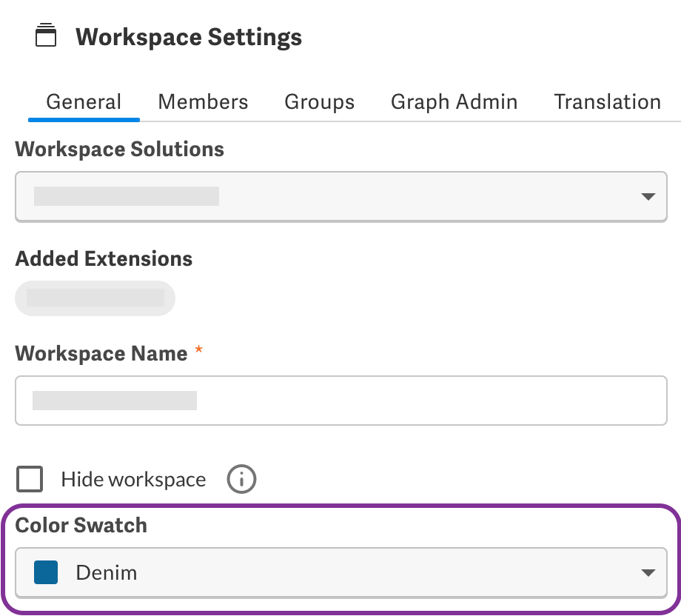Open the Workspace Solutions combo box
This screenshot has height=616, width=681.
(x=340, y=196)
